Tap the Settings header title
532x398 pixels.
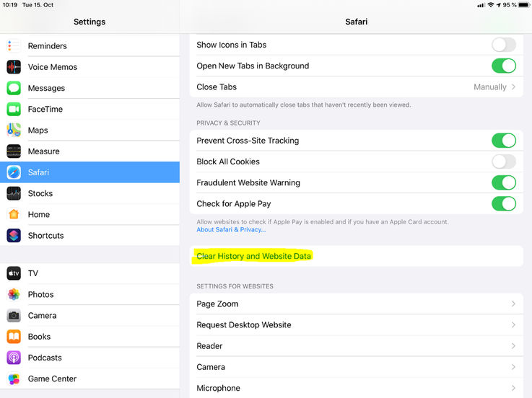pyautogui.click(x=90, y=22)
